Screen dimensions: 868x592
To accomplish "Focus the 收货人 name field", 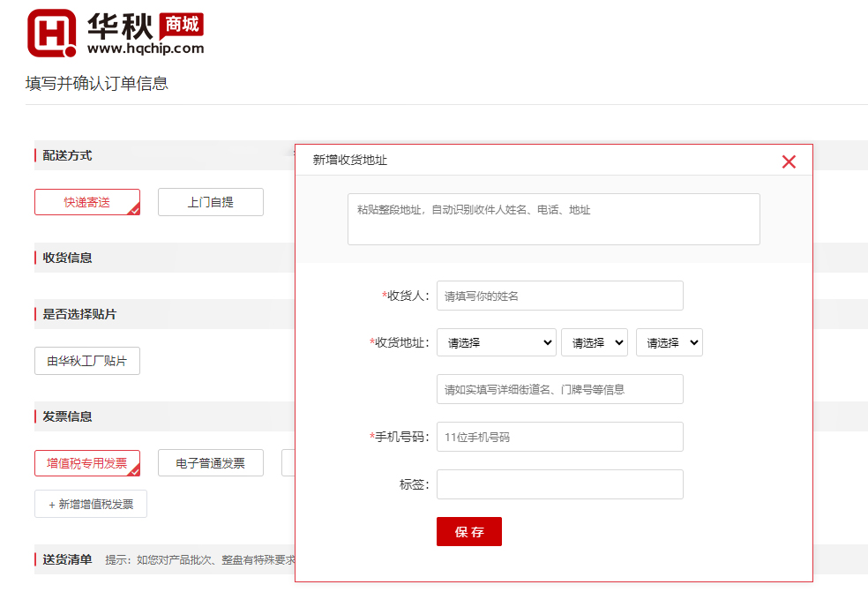I will tap(559, 296).
